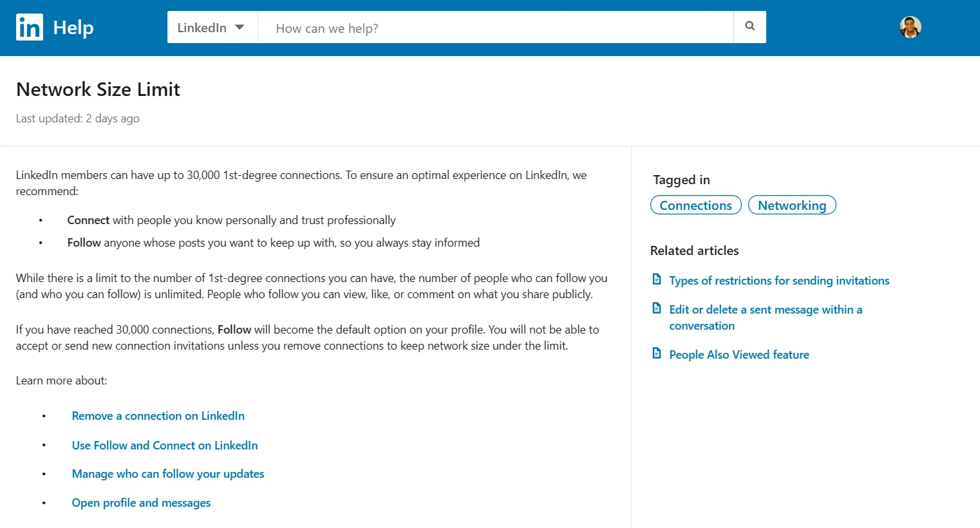Click the "How can we help?" search field
The width and height of the screenshot is (980, 528).
[x=495, y=27]
